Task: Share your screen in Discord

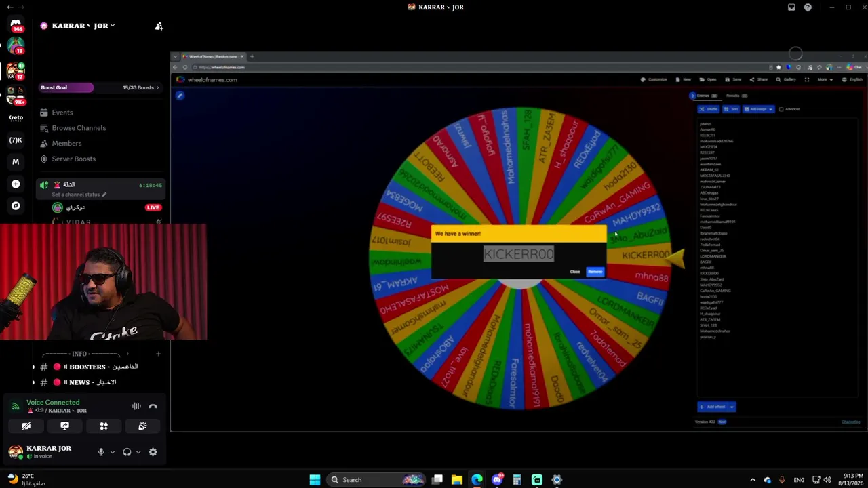Action: click(65, 426)
